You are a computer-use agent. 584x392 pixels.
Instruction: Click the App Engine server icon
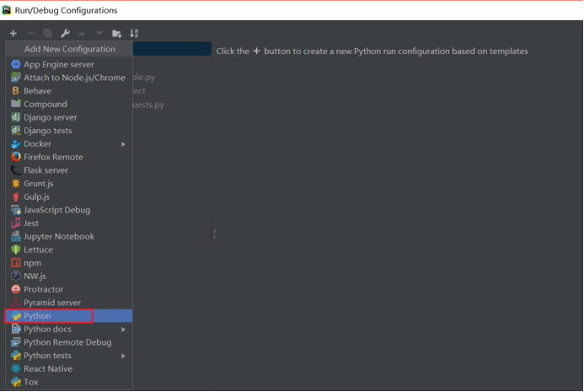[x=16, y=64]
